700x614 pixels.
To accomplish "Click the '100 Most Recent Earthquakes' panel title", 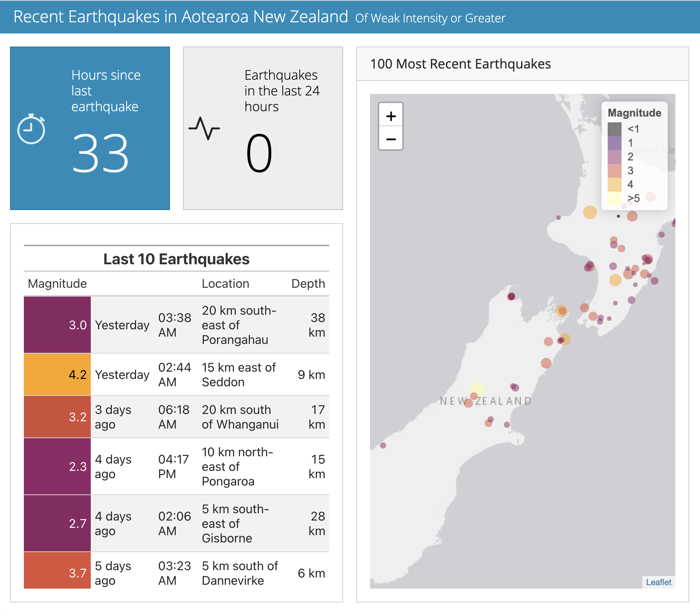I will click(x=460, y=64).
